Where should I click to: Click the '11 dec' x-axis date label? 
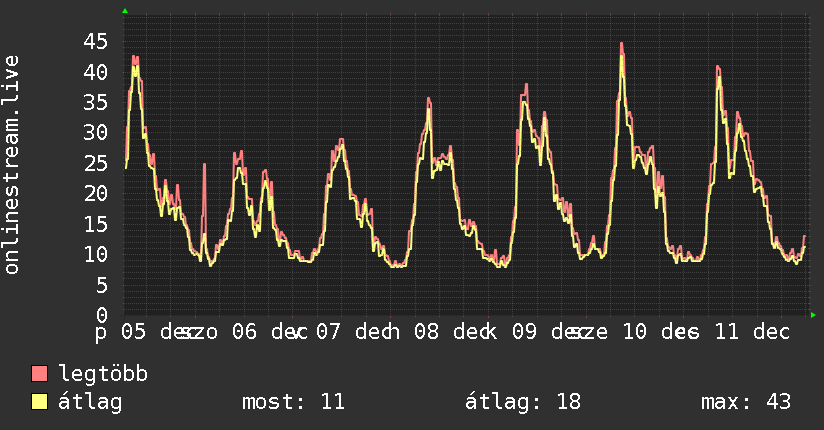(752, 332)
